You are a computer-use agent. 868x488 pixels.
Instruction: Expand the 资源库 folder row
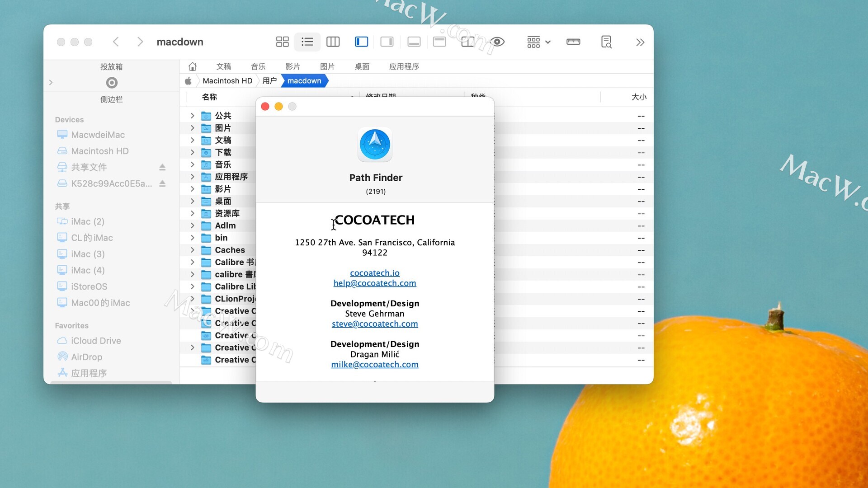click(x=193, y=213)
